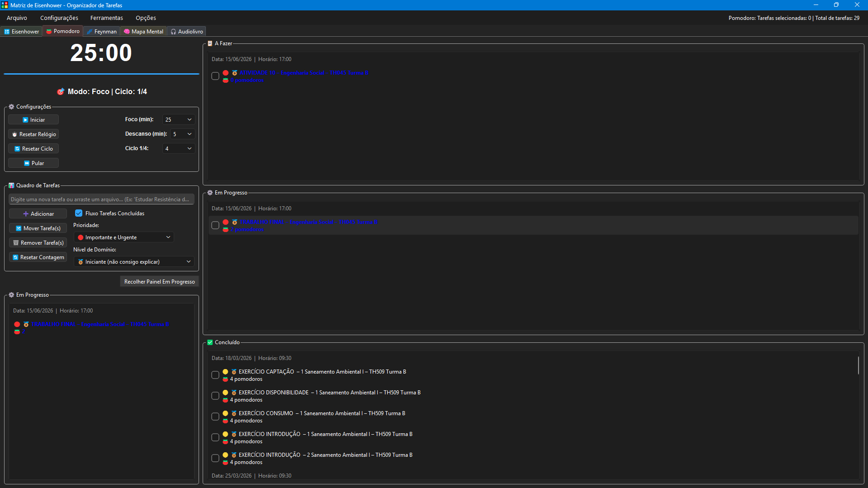Image resolution: width=868 pixels, height=488 pixels.
Task: Click the Concluído list vertical scrollbar
Action: [858, 365]
